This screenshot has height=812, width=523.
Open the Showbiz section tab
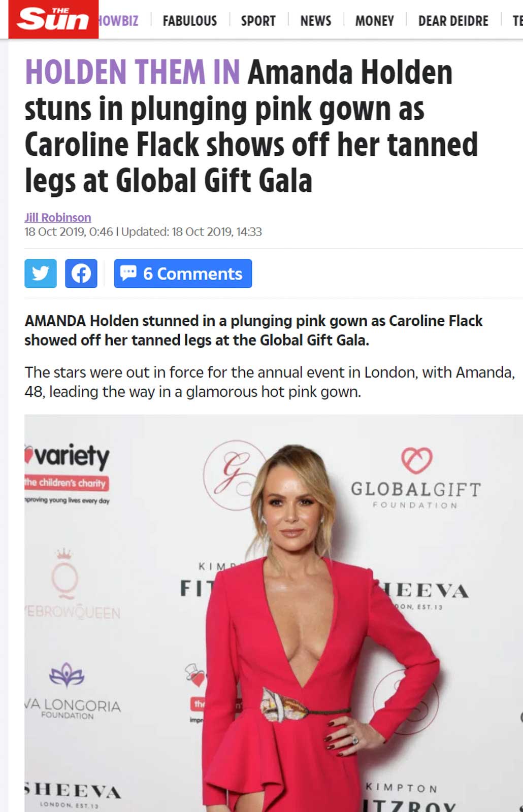pyautogui.click(x=119, y=21)
